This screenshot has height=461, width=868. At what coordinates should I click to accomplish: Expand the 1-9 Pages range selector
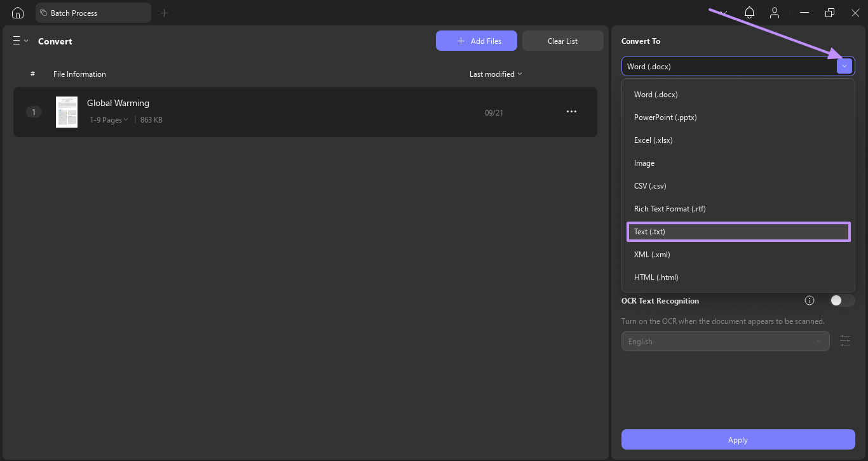109,120
